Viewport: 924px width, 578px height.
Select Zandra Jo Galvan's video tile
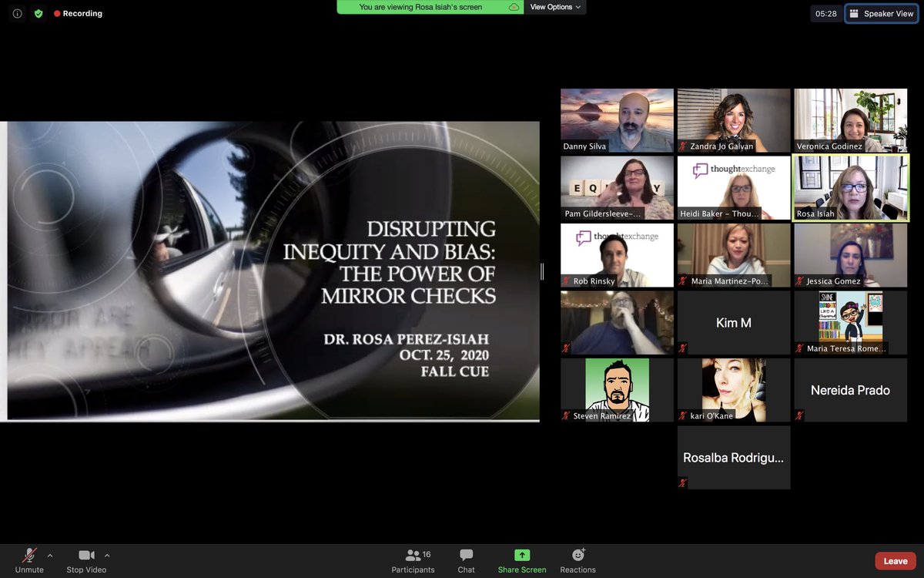click(x=734, y=120)
